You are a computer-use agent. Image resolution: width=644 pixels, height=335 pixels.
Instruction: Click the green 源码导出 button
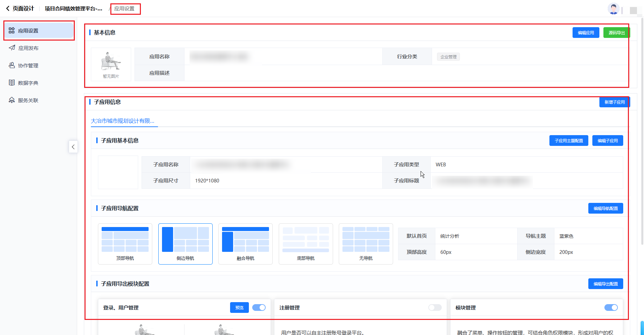(x=616, y=33)
